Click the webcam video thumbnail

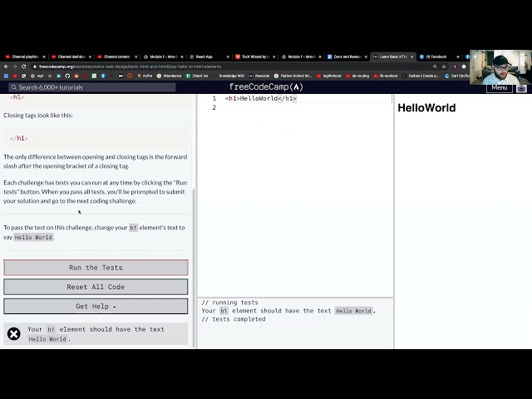[x=500, y=67]
